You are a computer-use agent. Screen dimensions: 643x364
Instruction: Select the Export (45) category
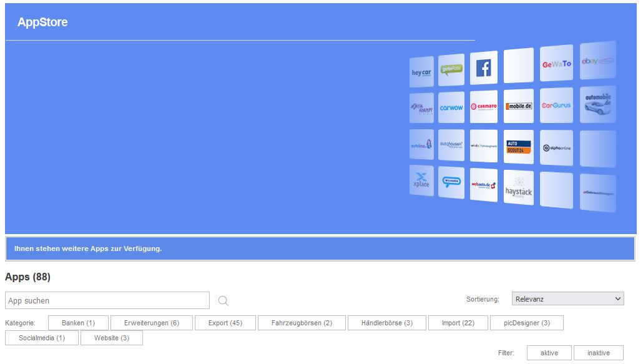(225, 323)
